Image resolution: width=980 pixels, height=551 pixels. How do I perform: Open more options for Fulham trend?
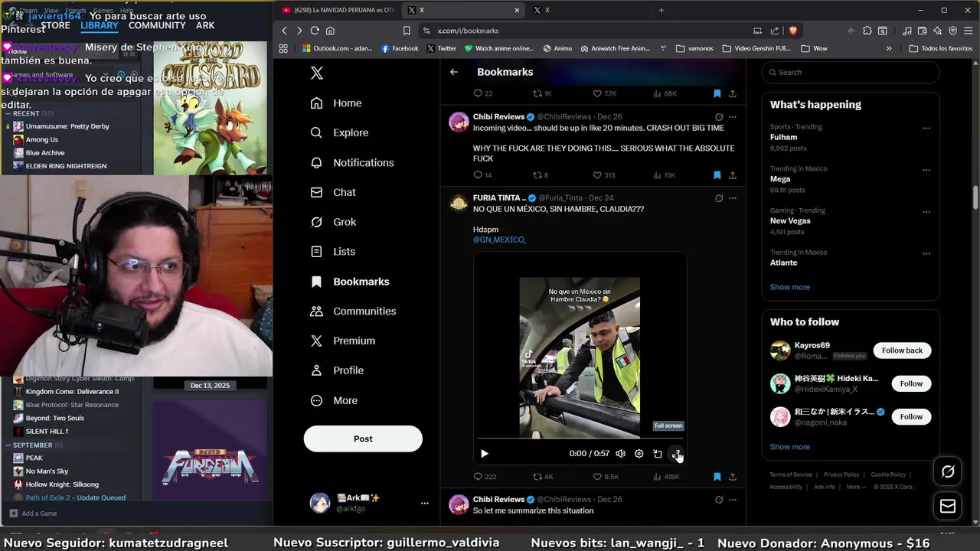click(926, 129)
